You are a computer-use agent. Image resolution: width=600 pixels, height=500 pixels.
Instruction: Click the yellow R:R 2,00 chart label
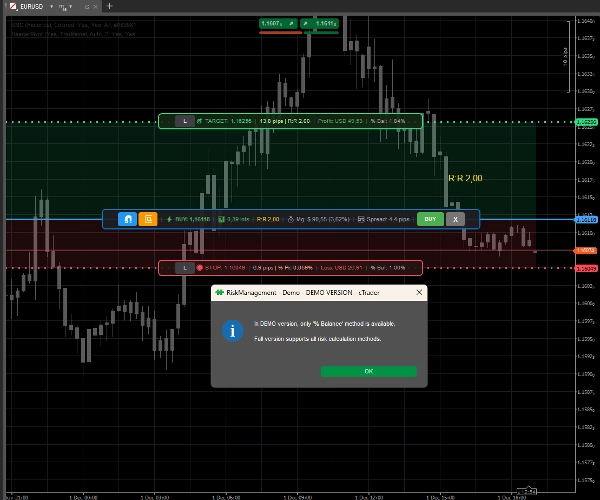tap(465, 178)
